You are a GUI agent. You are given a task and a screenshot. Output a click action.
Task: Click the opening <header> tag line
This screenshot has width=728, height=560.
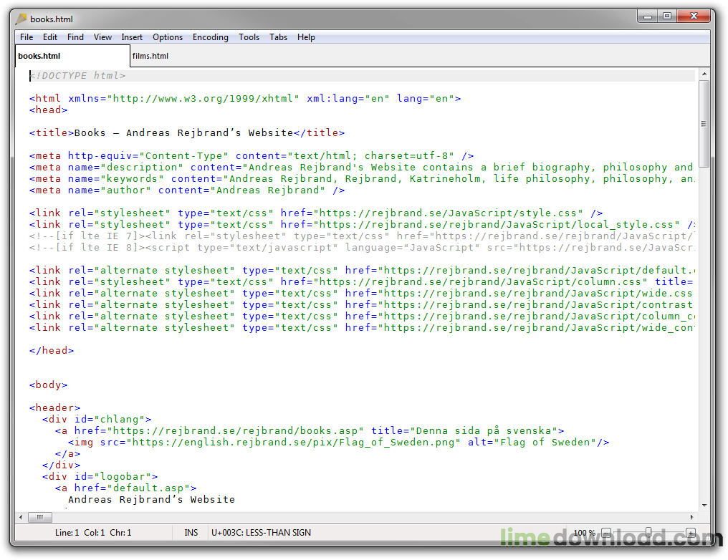(54, 407)
